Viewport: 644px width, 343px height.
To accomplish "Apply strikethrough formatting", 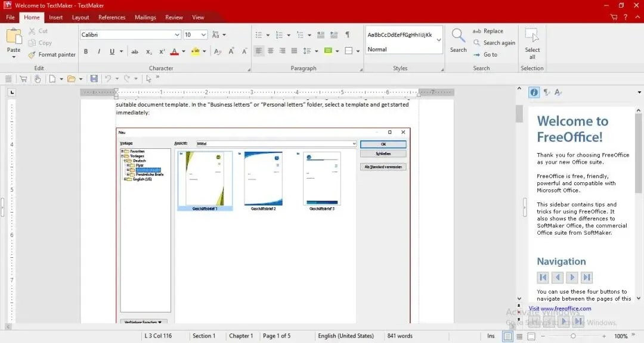I will coord(135,51).
